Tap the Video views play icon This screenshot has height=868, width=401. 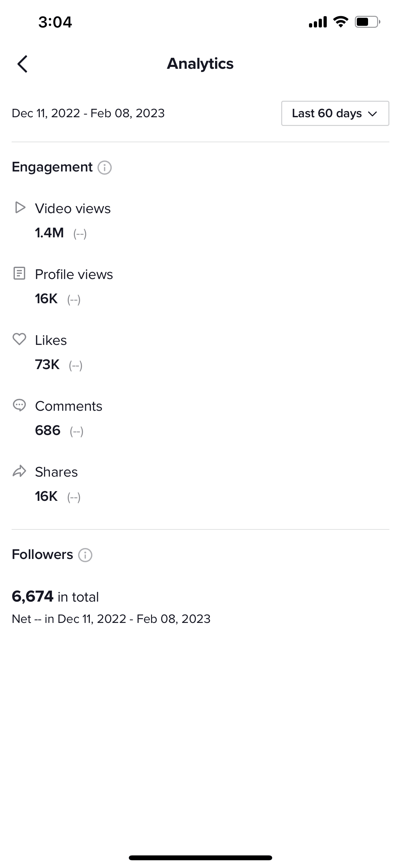(x=20, y=208)
